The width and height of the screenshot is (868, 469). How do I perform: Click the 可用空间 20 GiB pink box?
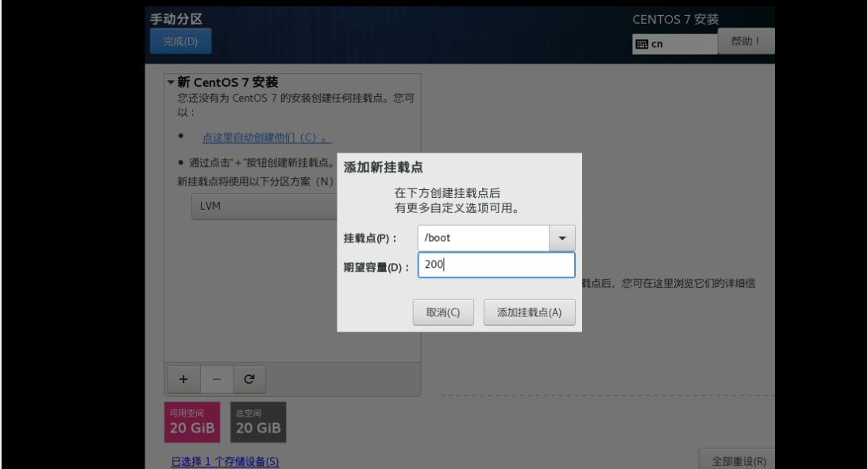point(192,422)
